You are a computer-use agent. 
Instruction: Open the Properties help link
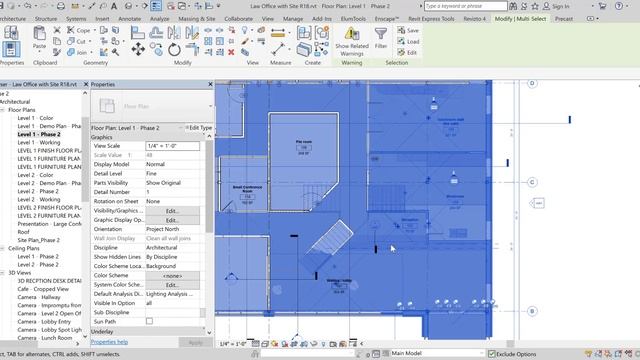(109, 342)
